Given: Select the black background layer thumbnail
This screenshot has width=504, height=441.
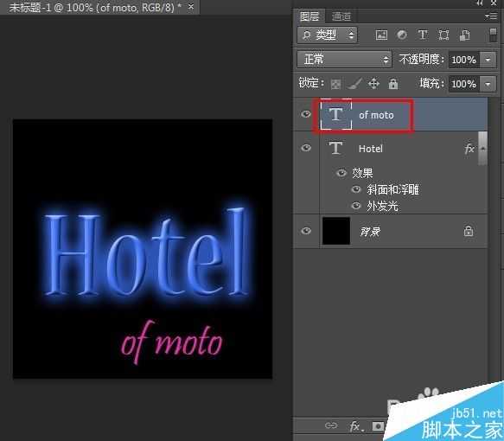Looking at the screenshot, I should coord(336,231).
